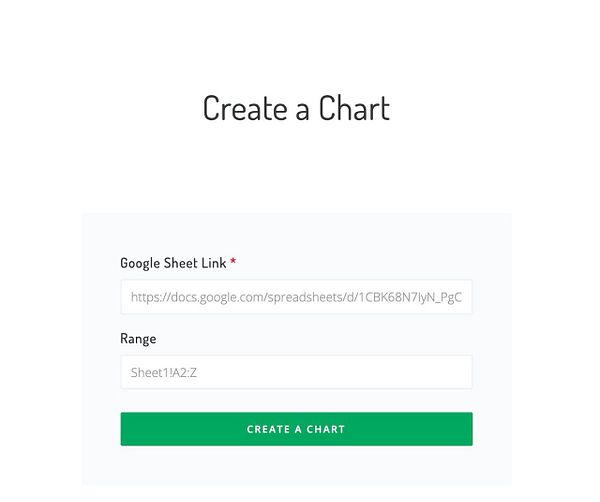This screenshot has height=502, width=600.
Task: Click empty space right of Sheet1!A2:Z
Action: point(333,372)
